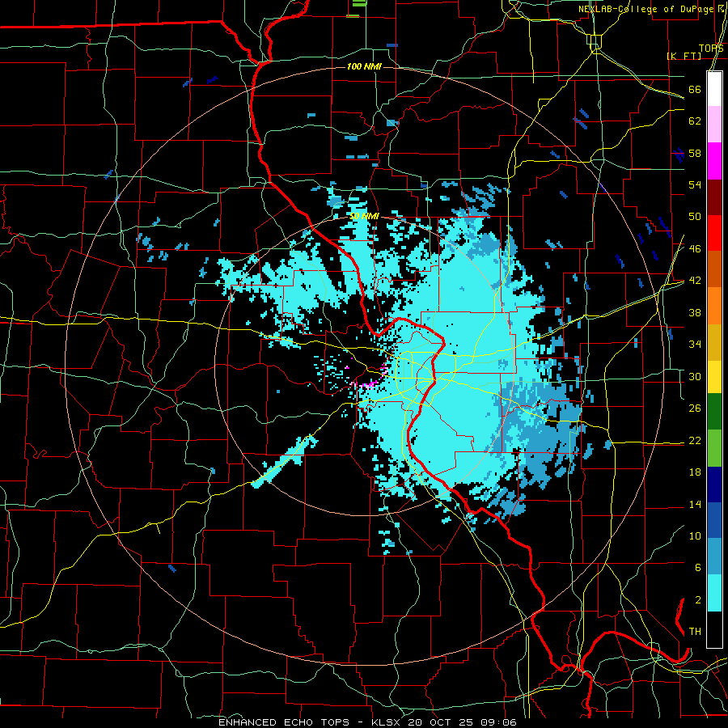Click the magenta 58 kft legend swatch

[x=714, y=161]
